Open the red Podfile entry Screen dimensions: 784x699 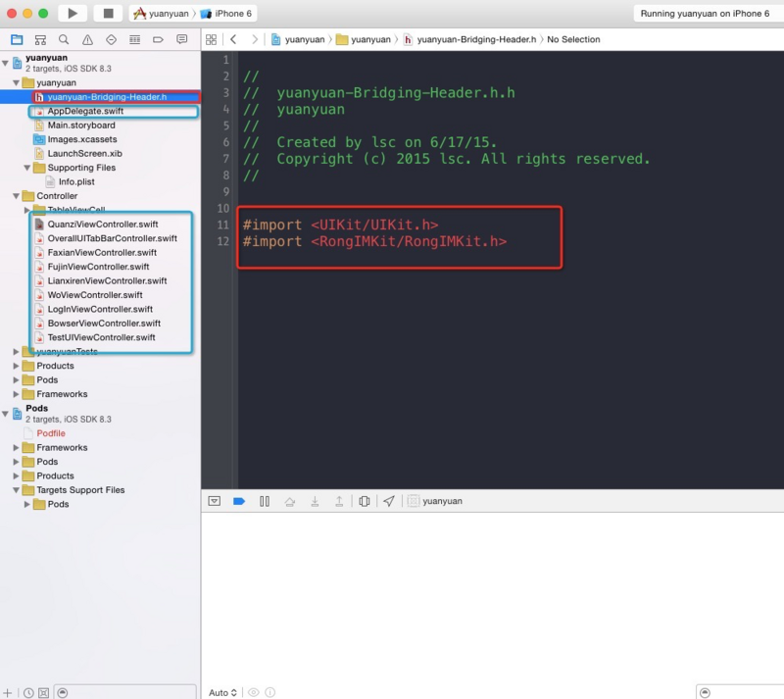click(100, 433)
